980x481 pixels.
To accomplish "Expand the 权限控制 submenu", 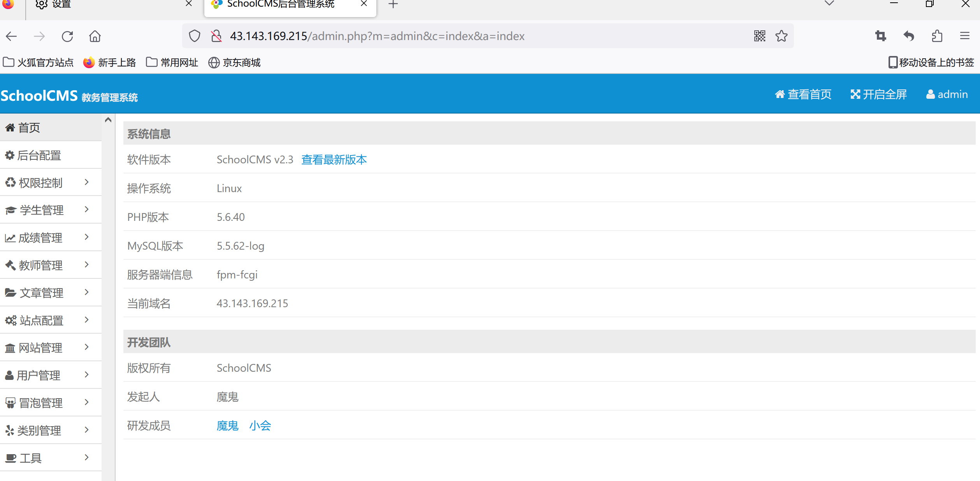I will tap(86, 182).
